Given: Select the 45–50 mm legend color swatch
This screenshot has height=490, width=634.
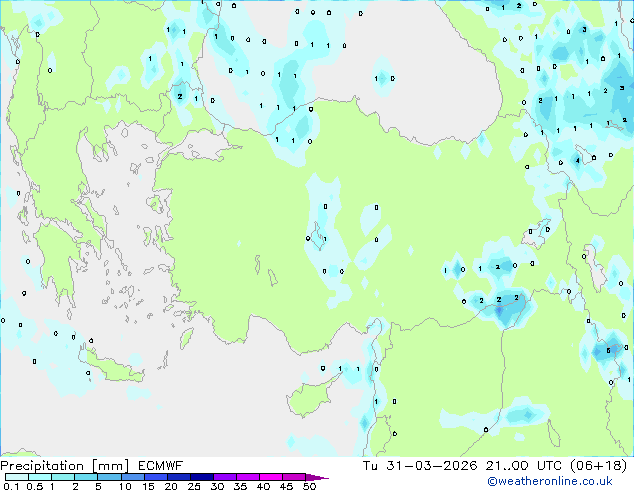Looking at the screenshot, I should pyautogui.click(x=294, y=477).
